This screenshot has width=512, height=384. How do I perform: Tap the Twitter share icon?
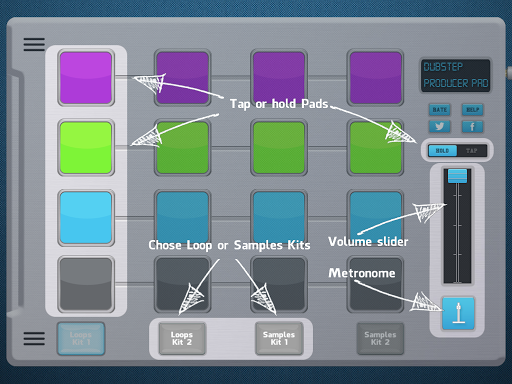[440, 126]
